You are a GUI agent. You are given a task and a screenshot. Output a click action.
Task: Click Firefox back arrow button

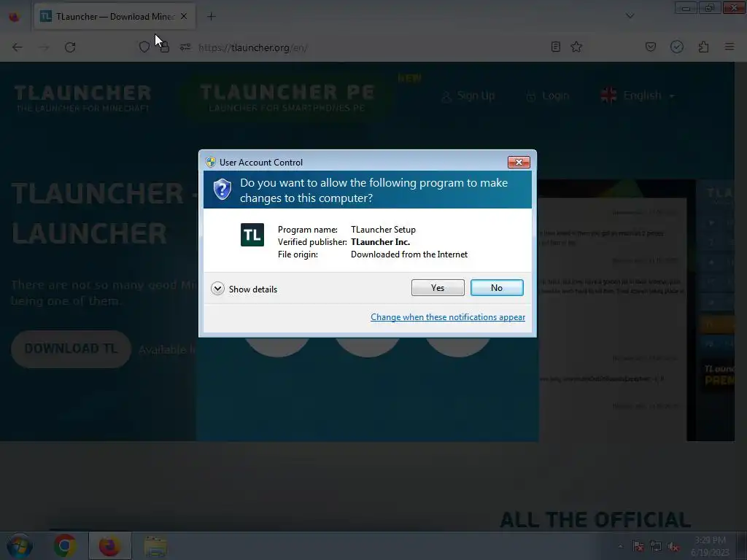pos(18,47)
